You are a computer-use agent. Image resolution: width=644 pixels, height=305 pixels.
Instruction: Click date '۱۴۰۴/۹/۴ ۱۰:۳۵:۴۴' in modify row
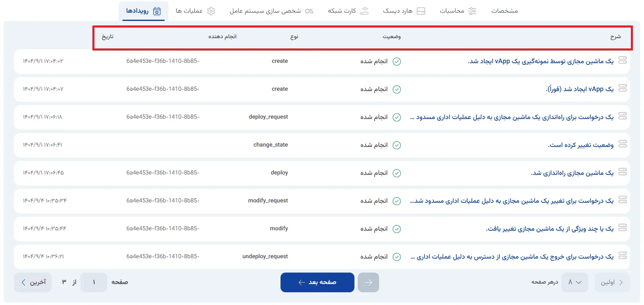tap(45, 229)
